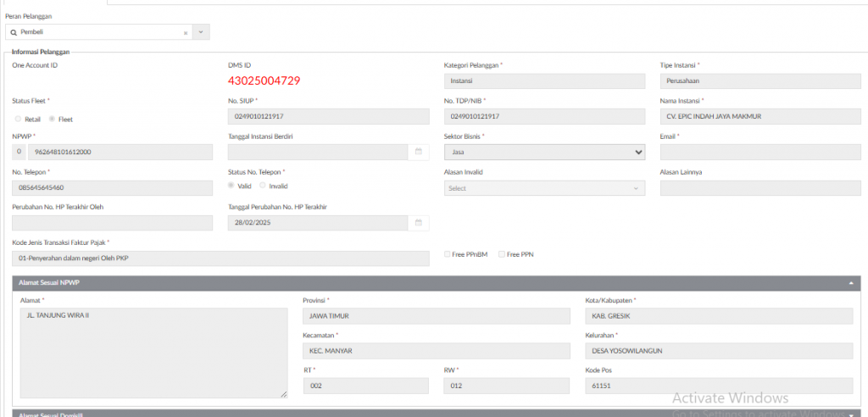Clear the Pembeli selection with the x icon
Image resolution: width=868 pixels, height=417 pixels.
click(x=186, y=32)
